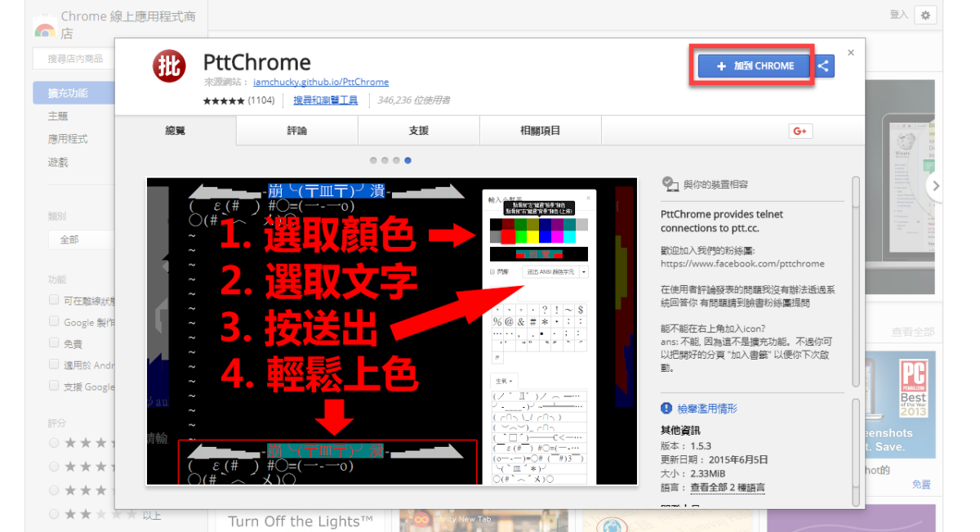The width and height of the screenshot is (980, 532).
Task: Click the next-screenshot chevron on the right edge
Action: pyautogui.click(x=936, y=186)
